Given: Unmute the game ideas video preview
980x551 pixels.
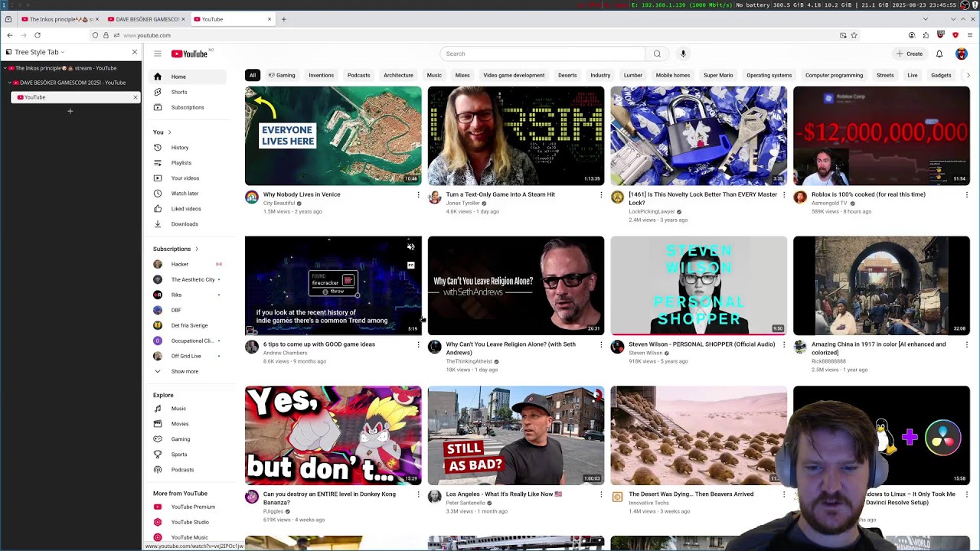Looking at the screenshot, I should point(411,246).
